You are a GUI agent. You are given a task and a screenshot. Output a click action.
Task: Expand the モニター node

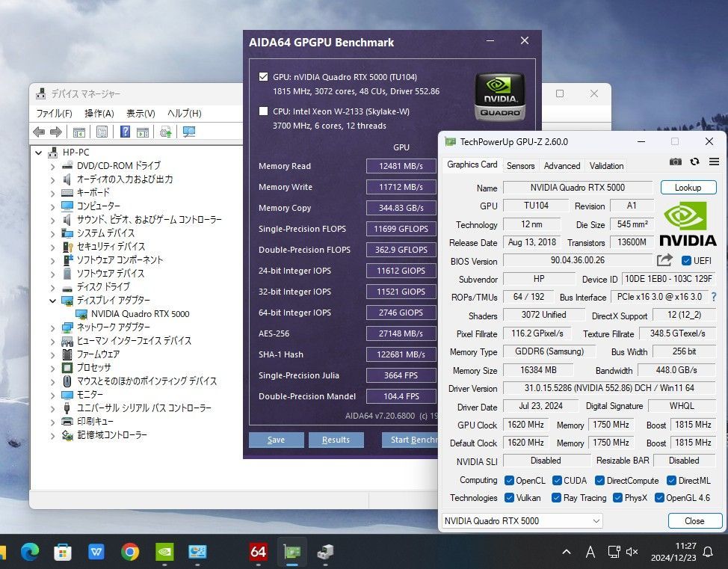(x=52, y=396)
